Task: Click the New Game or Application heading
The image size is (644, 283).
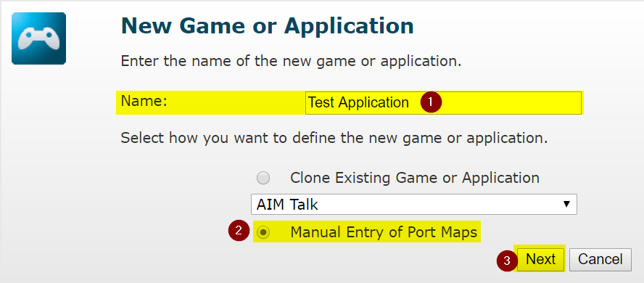Action: tap(268, 26)
